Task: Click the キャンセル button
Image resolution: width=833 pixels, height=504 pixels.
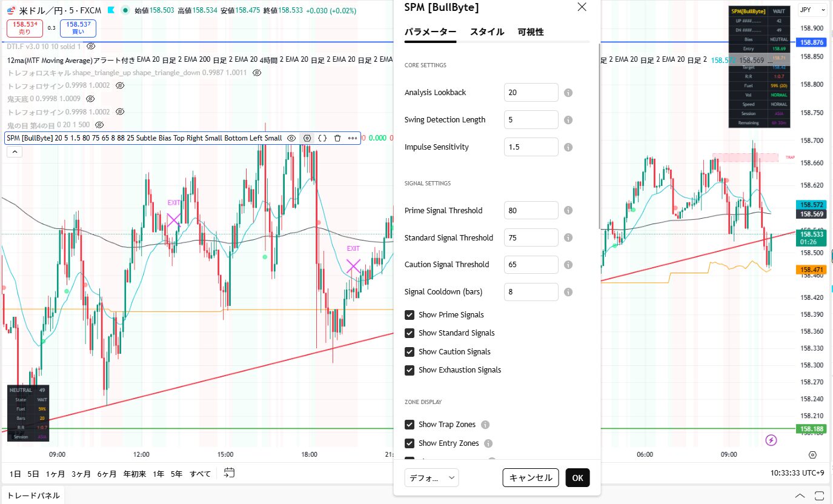Action: point(530,477)
